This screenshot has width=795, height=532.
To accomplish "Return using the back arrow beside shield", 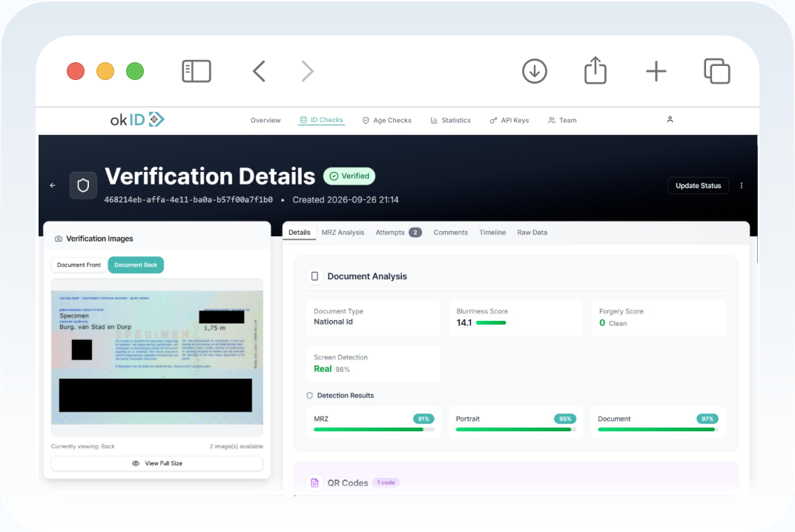I will pos(53,185).
